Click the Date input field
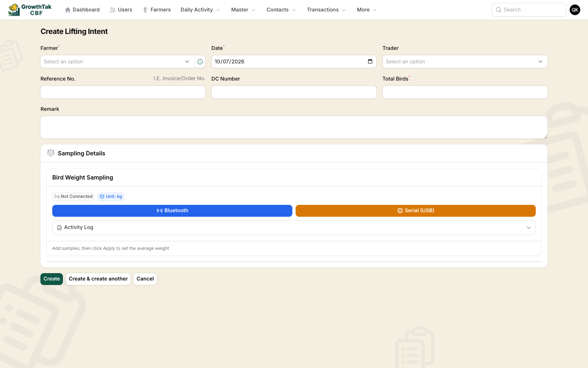This screenshot has width=588, height=368. pos(294,62)
